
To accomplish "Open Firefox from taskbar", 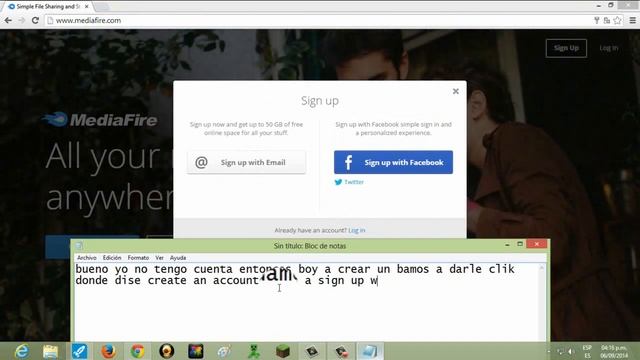I will click(109, 351).
